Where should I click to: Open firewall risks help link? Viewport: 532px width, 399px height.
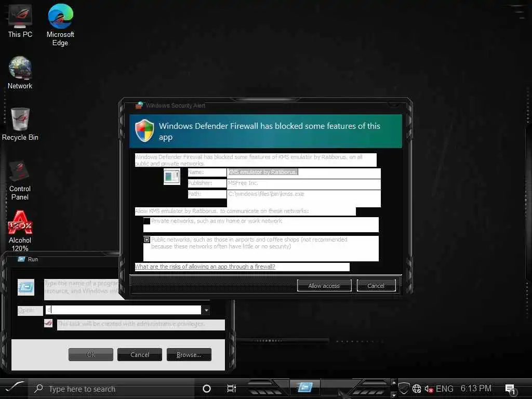[x=205, y=267]
